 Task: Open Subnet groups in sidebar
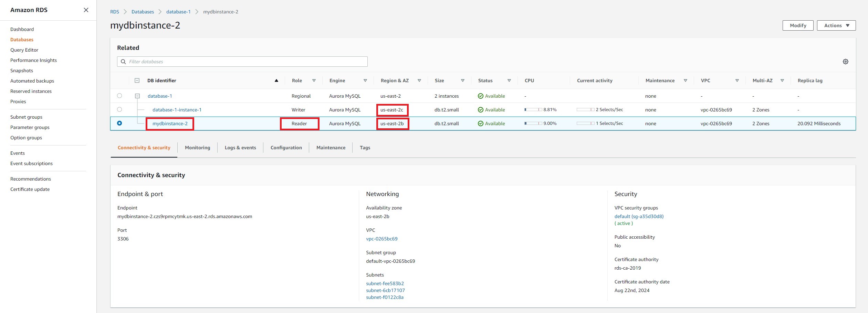point(26,117)
